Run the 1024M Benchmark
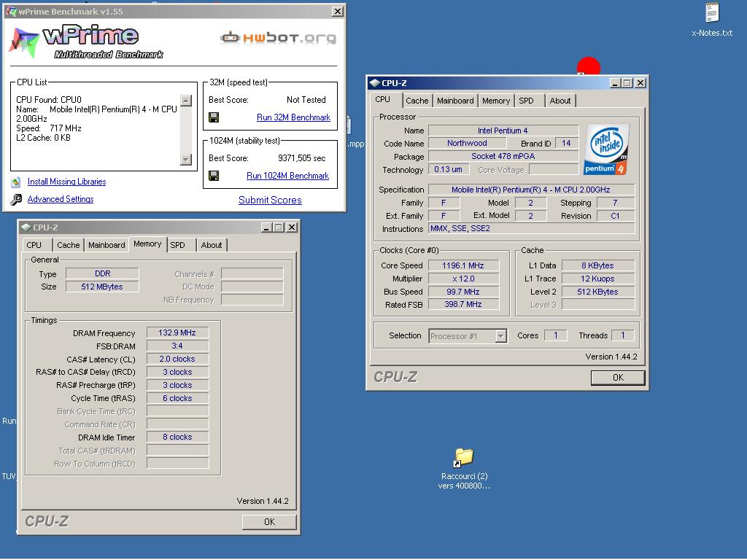Screen dimensions: 747x560 click(x=287, y=176)
